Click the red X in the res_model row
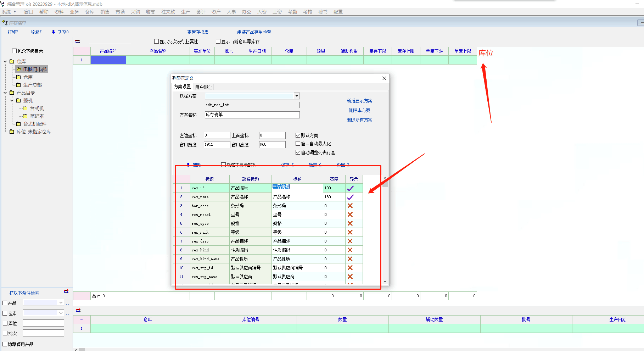Image resolution: width=644 pixels, height=351 pixels. 350,215
